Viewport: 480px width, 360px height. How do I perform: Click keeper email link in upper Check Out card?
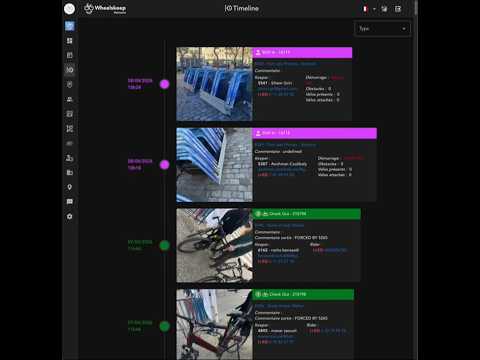[277, 256]
